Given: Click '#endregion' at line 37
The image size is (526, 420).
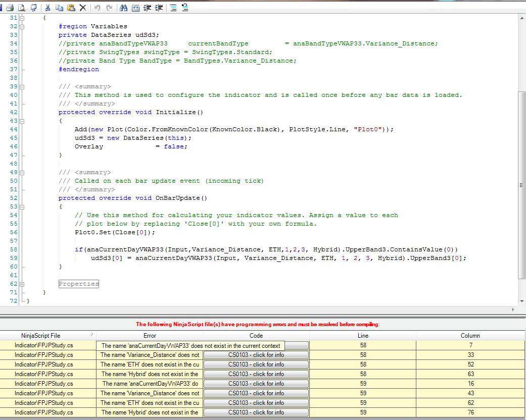Looking at the screenshot, I should coord(79,69).
